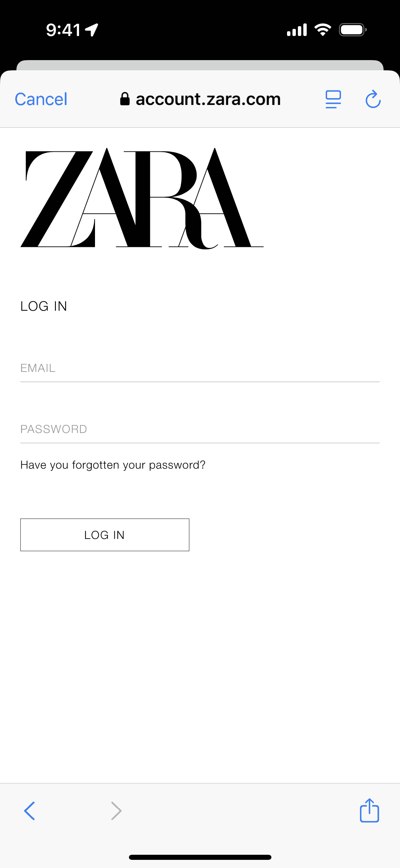Tap the location arrow in the status bar
400x868 pixels.
pos(90,29)
